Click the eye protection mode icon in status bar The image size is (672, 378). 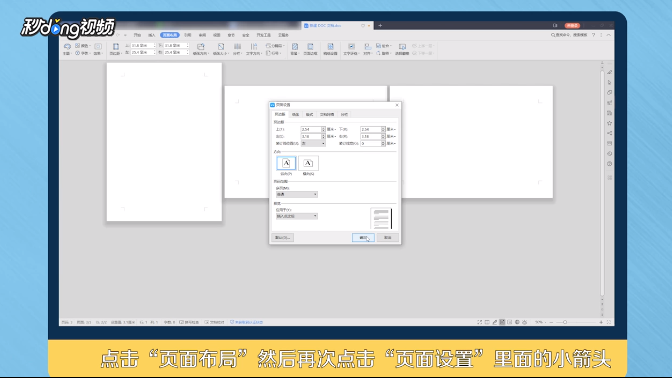525,322
